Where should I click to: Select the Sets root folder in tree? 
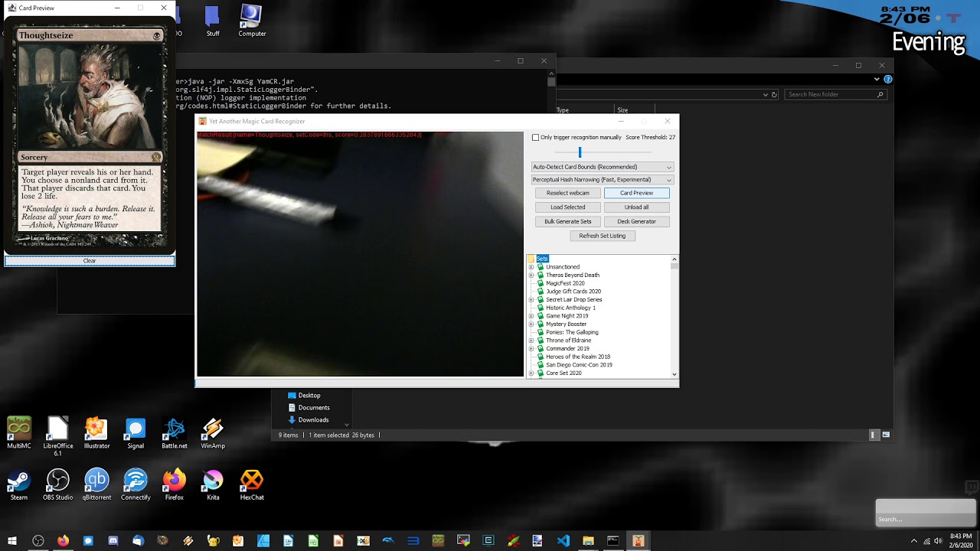coord(542,259)
